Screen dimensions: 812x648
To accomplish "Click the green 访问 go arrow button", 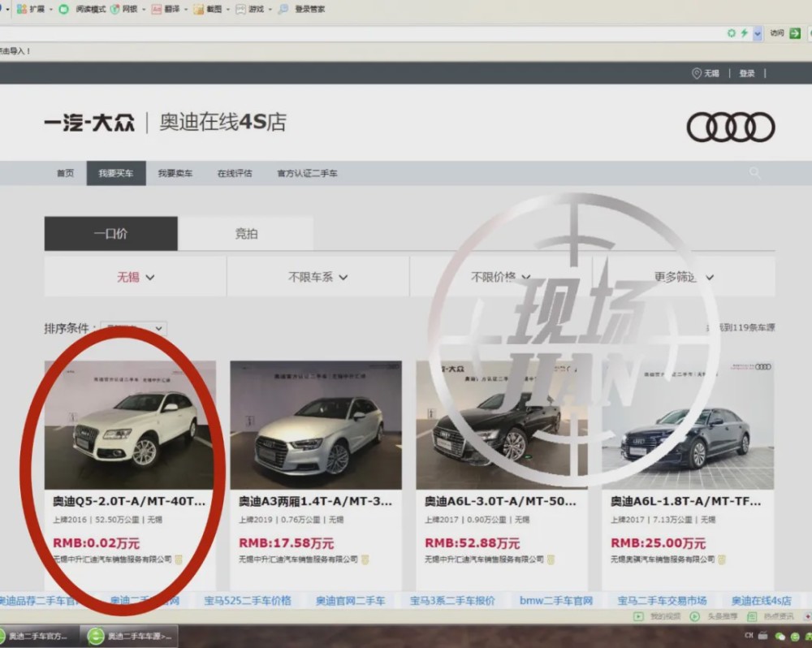I will click(x=795, y=33).
